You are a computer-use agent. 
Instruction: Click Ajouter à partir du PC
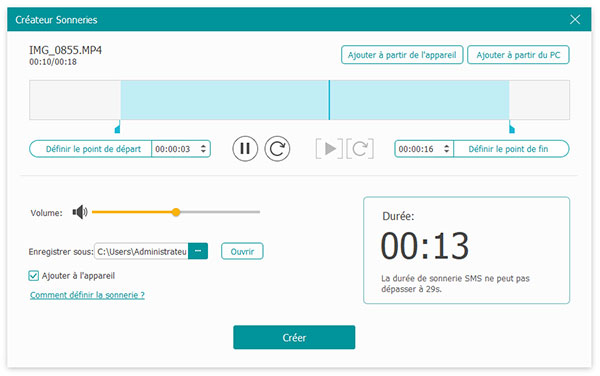pyautogui.click(x=518, y=55)
